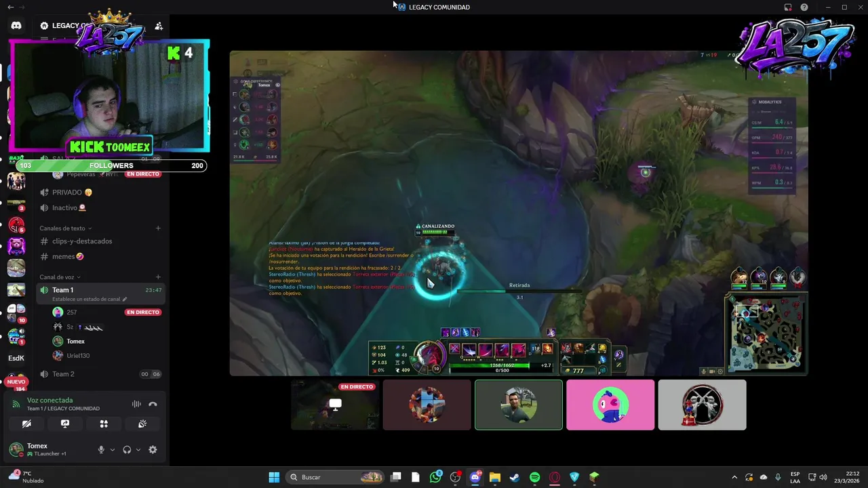Image resolution: width=868 pixels, height=488 pixels.
Task: Open ESP LAA keyboard language switcher
Action: coord(795,477)
